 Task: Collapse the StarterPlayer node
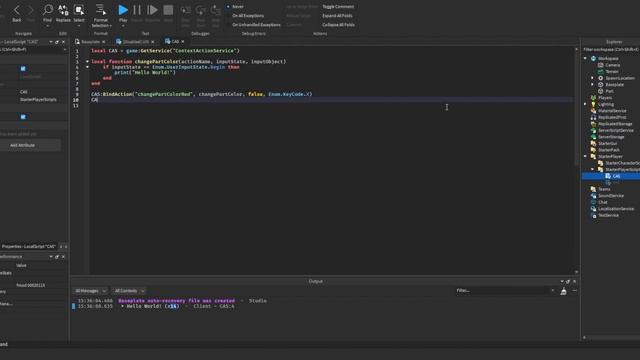click(585, 156)
